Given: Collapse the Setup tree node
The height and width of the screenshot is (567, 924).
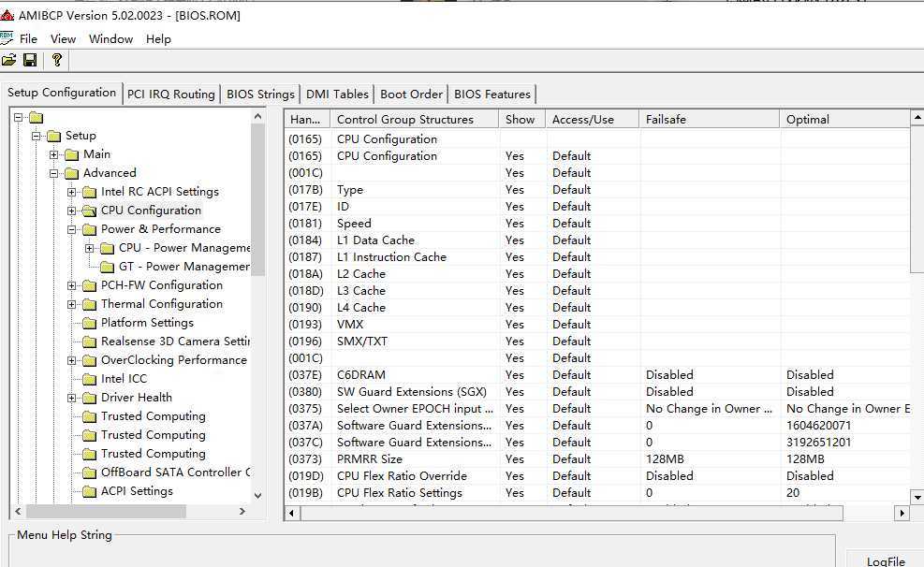Looking at the screenshot, I should pos(36,136).
